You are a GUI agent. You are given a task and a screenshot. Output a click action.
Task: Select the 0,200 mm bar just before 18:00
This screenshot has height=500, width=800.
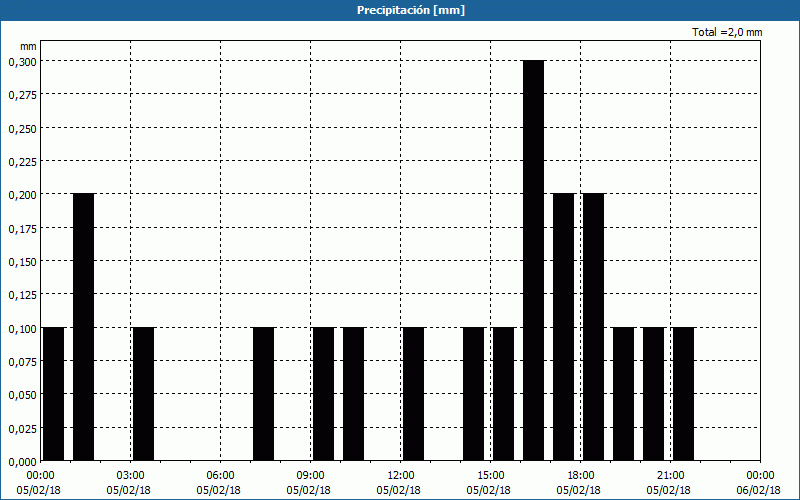tap(564, 327)
